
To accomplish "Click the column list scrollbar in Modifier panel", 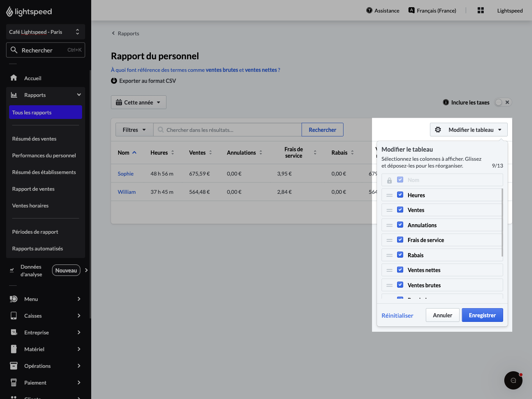I will click(502, 222).
